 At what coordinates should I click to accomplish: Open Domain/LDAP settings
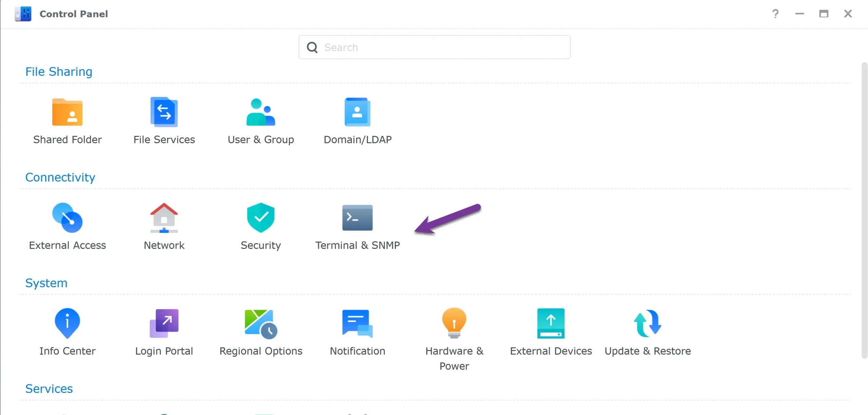(x=357, y=112)
